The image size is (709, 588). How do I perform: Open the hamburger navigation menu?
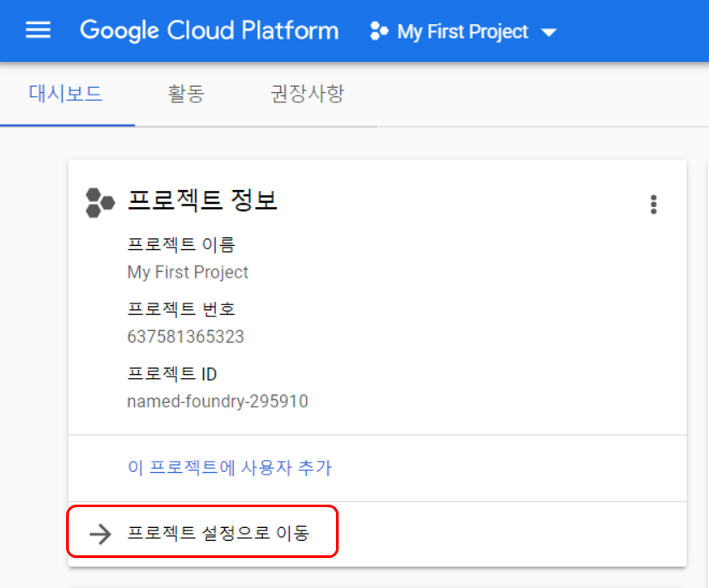pyautogui.click(x=38, y=30)
